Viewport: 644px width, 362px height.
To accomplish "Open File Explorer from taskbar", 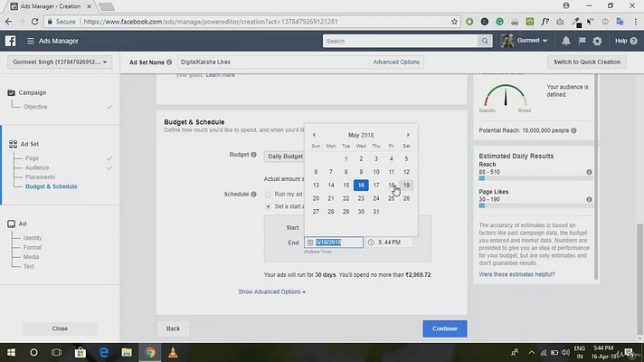I will coord(127,353).
